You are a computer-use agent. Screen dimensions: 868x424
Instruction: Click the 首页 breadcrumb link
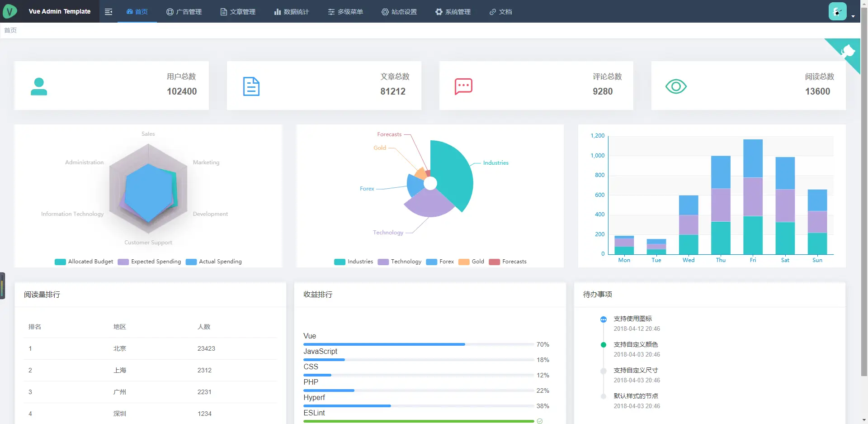[10, 30]
